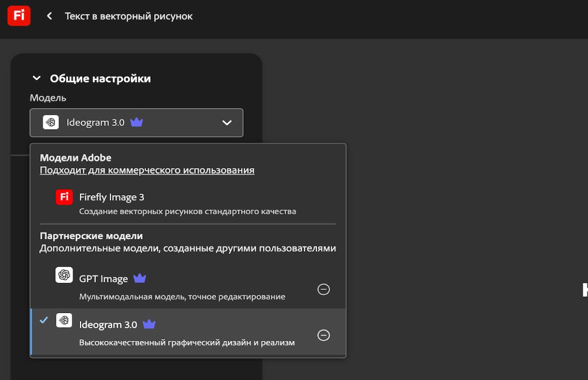Click the Adobe Firefly logo icon
588x380 pixels.
click(x=19, y=16)
